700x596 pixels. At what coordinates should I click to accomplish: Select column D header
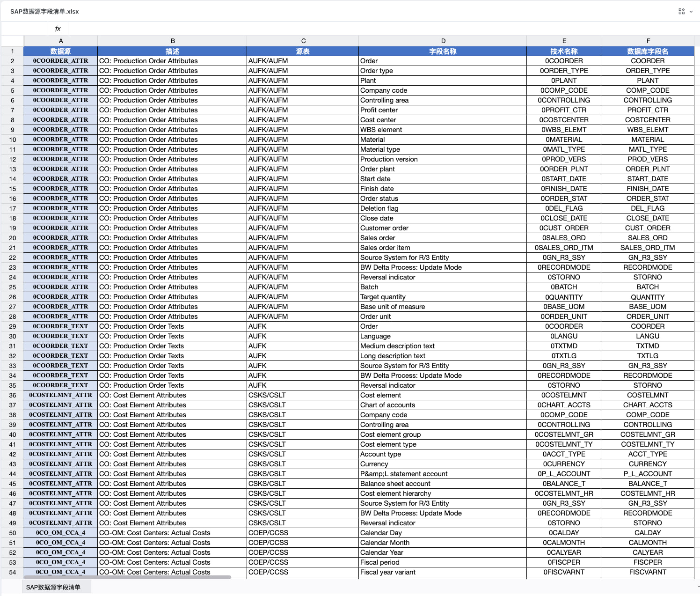[443, 41]
